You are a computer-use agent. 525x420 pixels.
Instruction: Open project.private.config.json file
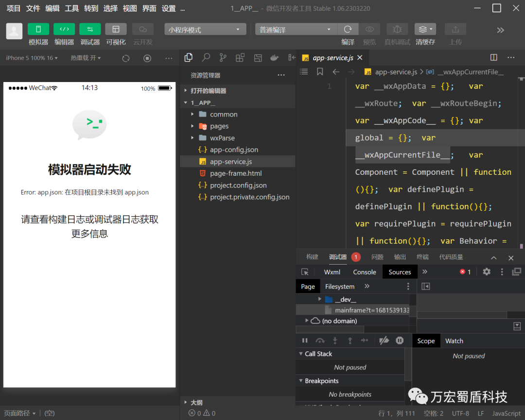pyautogui.click(x=238, y=197)
